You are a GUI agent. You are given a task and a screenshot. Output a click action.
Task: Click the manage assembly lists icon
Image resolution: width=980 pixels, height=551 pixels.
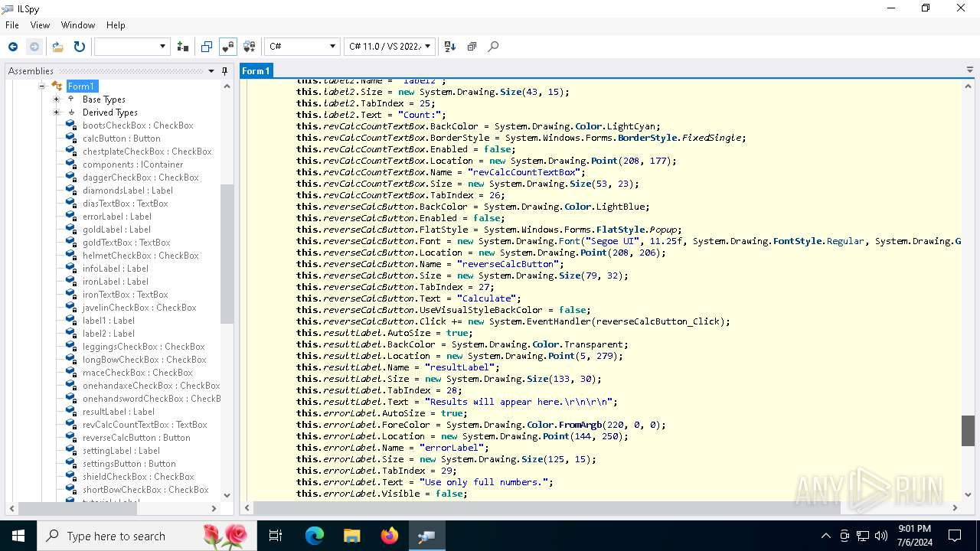[x=182, y=47]
